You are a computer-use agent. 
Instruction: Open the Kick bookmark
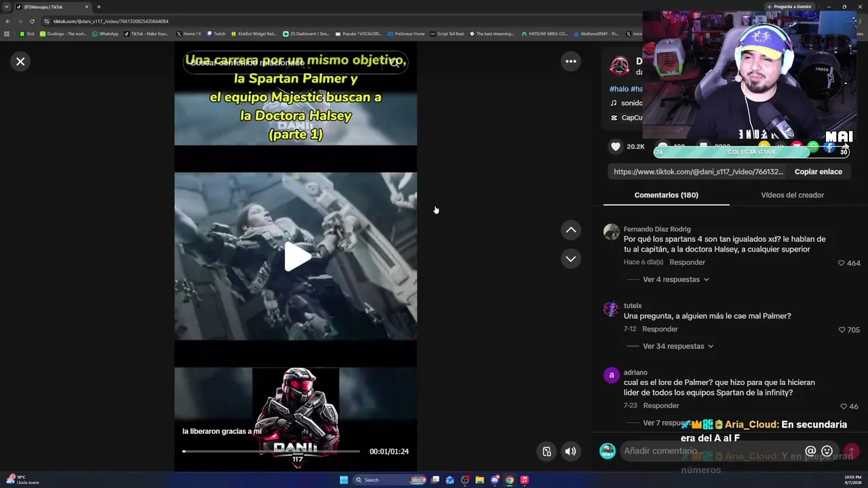tap(27, 34)
